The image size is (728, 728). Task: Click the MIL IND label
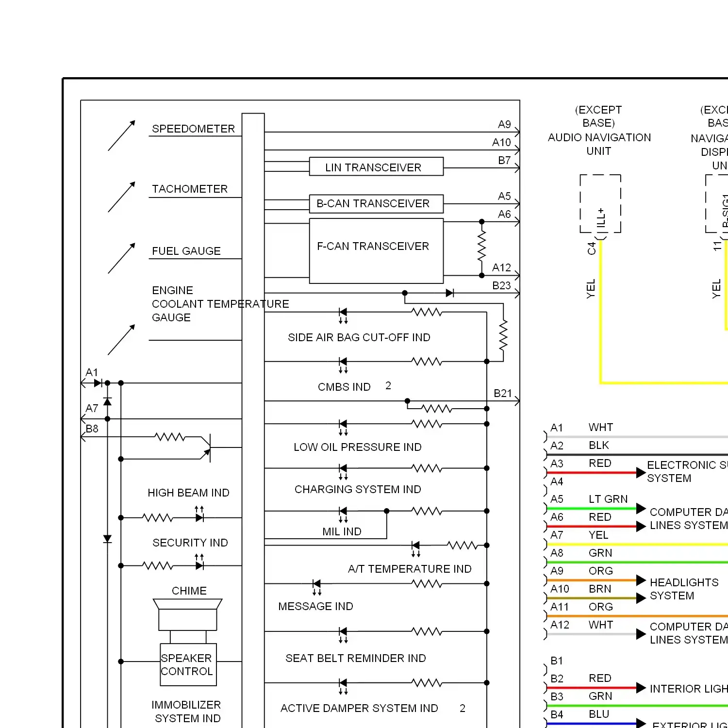342,531
